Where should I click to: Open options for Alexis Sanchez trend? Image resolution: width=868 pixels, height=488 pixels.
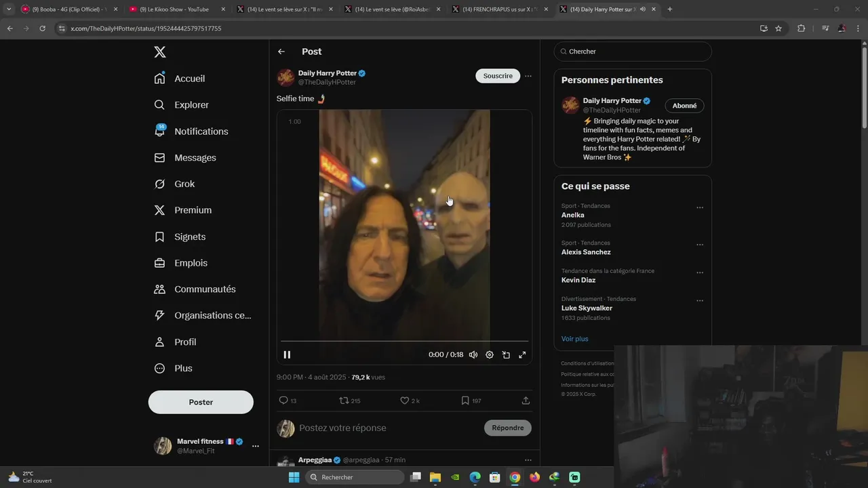[700, 245]
